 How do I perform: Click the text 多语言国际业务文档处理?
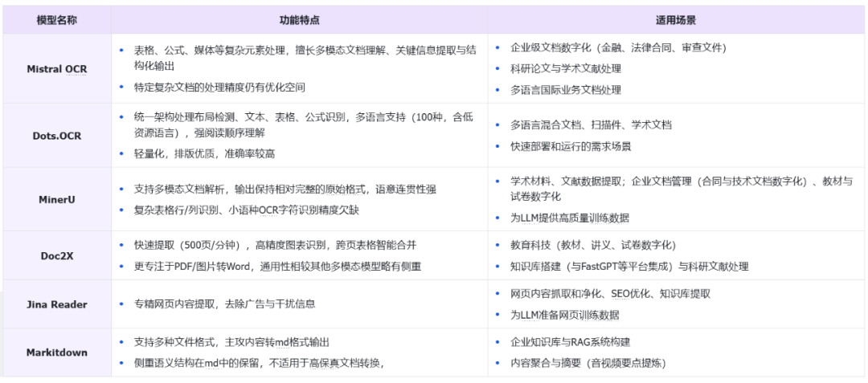coord(566,90)
